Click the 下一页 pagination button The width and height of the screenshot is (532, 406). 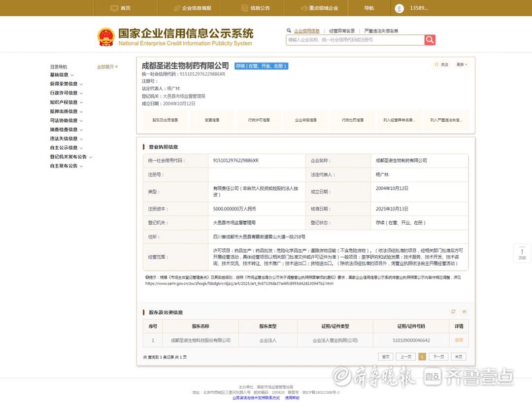(439, 357)
